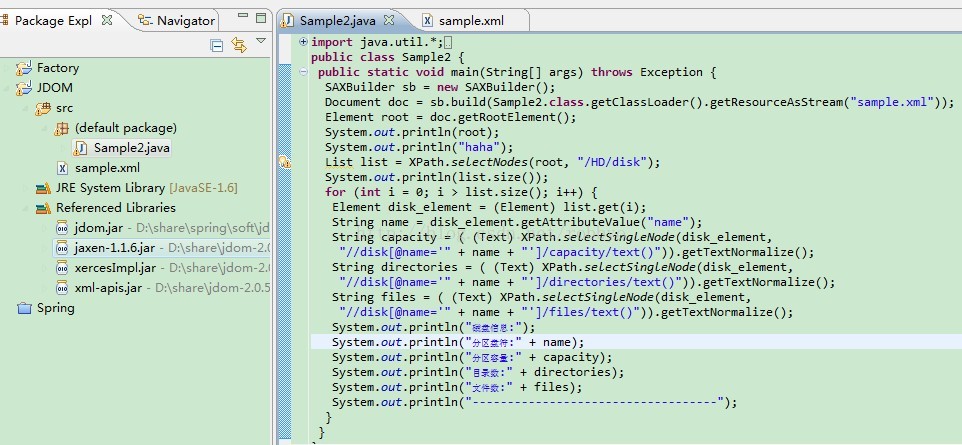
Task: Click the dashed separator println line
Action: [534, 402]
